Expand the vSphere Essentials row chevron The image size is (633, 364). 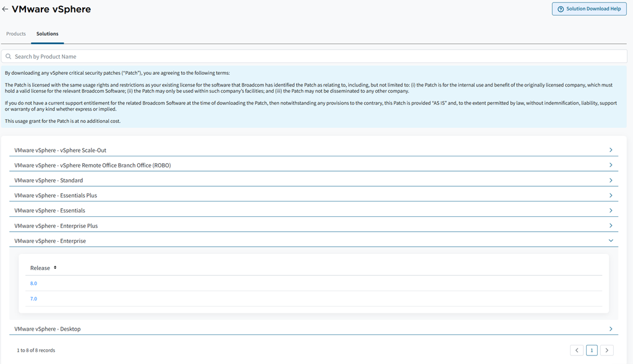611,210
